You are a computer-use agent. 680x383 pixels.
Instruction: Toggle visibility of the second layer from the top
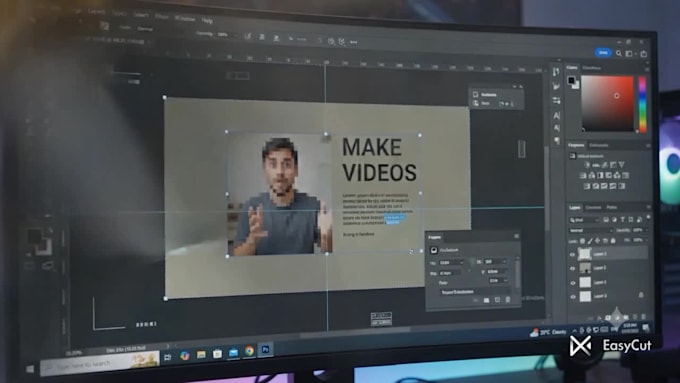pos(572,268)
